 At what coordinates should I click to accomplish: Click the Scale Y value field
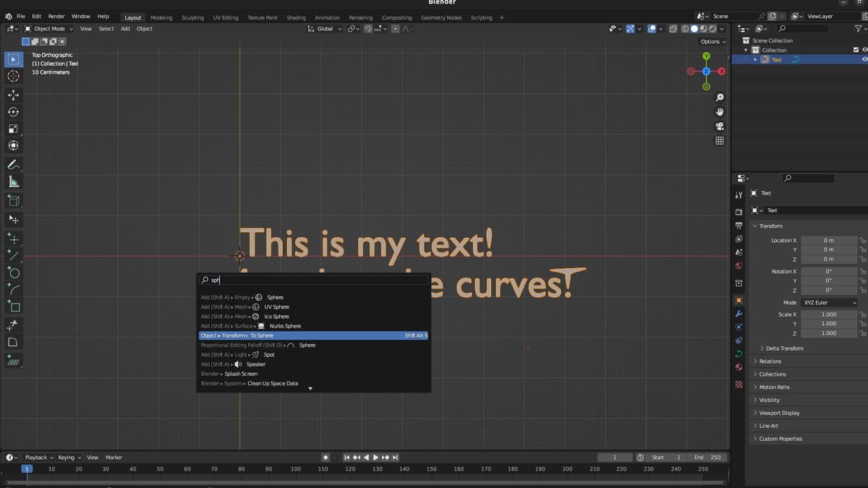pyautogui.click(x=829, y=324)
